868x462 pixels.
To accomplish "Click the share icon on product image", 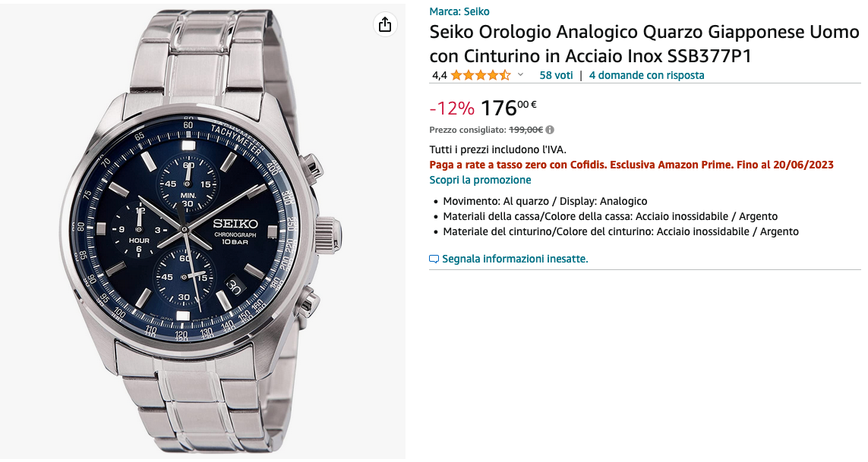I will tap(385, 24).
